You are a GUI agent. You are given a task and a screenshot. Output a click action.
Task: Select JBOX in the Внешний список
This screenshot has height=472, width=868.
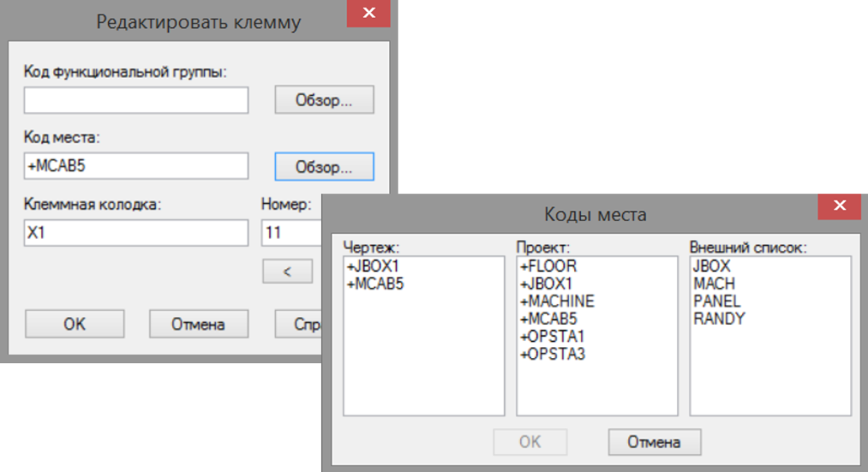(x=712, y=266)
